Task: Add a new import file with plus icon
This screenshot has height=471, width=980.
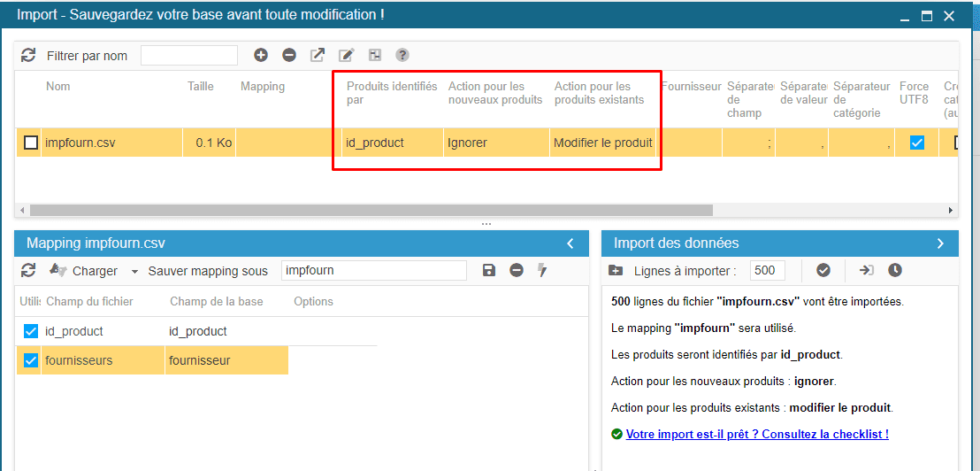Action: (x=261, y=55)
